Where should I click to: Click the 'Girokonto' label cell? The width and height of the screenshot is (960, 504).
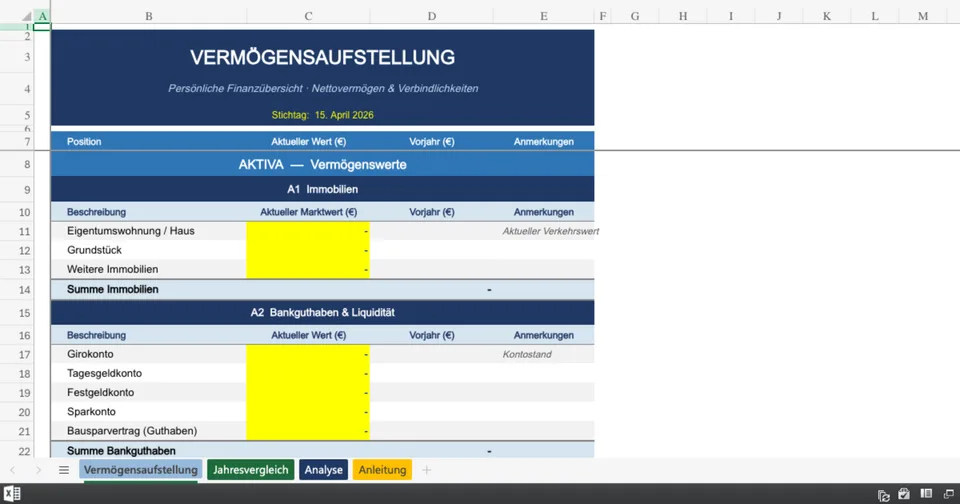pyautogui.click(x=149, y=354)
